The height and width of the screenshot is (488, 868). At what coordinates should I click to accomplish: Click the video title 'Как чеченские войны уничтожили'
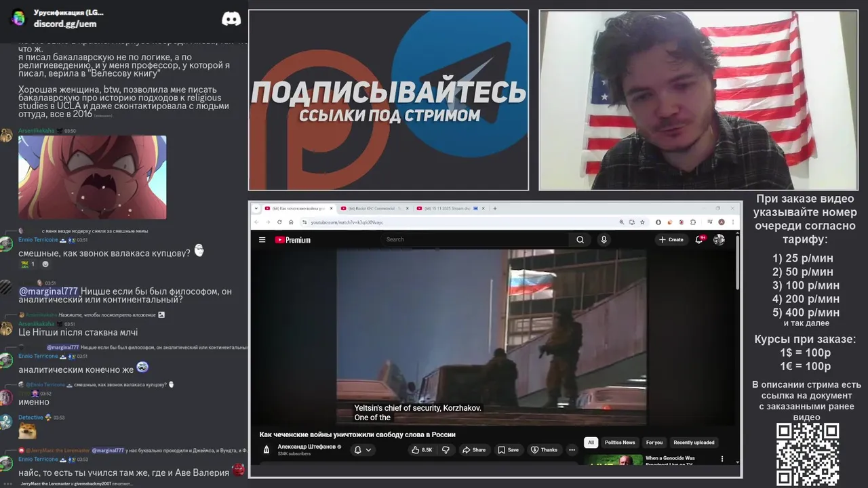(357, 434)
